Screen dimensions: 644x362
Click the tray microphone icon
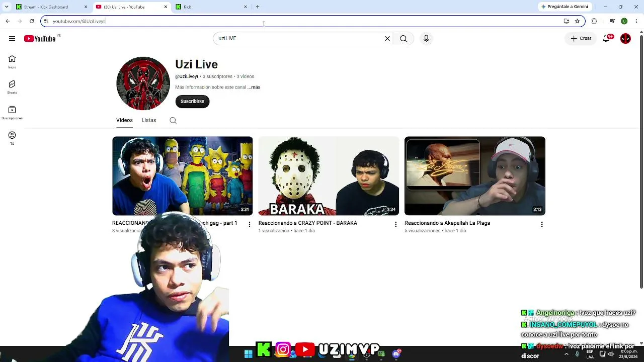click(x=577, y=354)
